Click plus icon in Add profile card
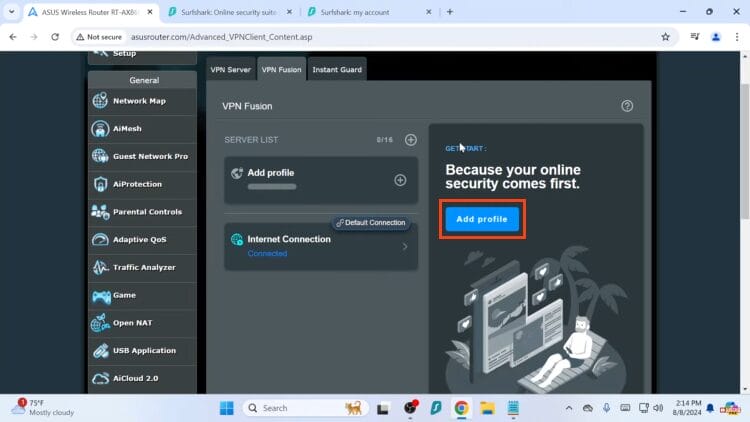This screenshot has width=750, height=422. pos(400,180)
